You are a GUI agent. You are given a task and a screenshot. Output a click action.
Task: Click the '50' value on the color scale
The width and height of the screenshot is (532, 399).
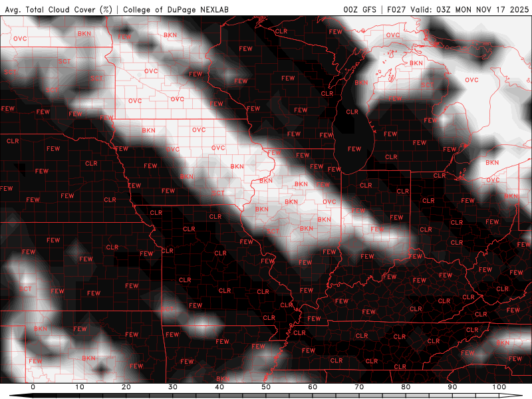pos(266,387)
